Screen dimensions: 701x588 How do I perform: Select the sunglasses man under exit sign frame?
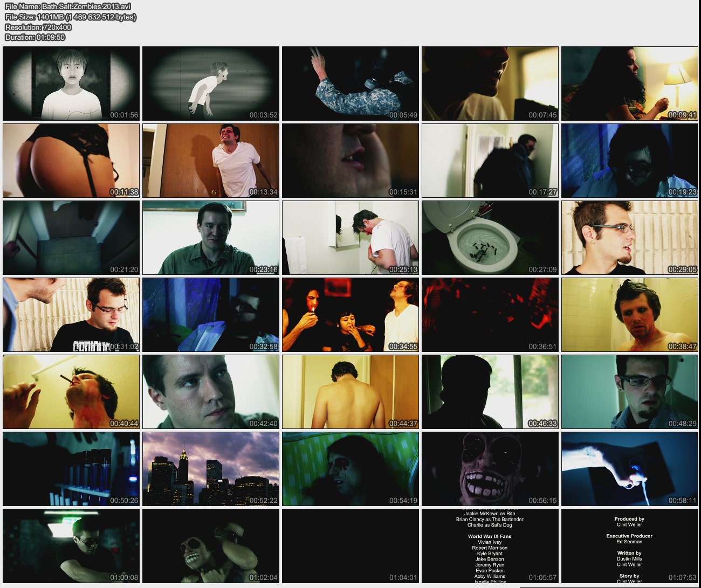(71, 545)
